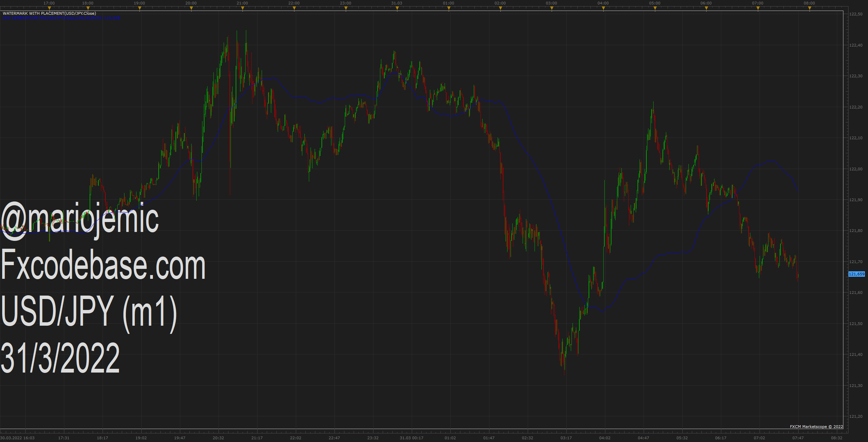Click the 121,30 price axis label
This screenshot has height=442, width=868.
pyautogui.click(x=856, y=386)
